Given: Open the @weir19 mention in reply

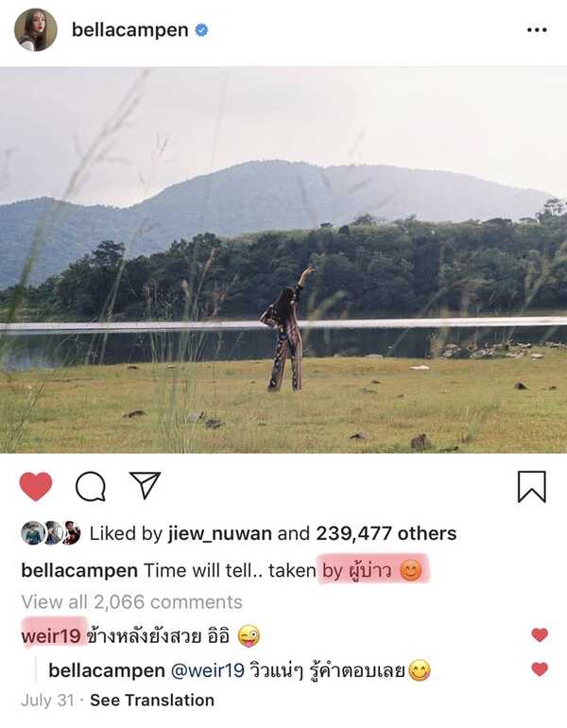Looking at the screenshot, I should point(207,671).
